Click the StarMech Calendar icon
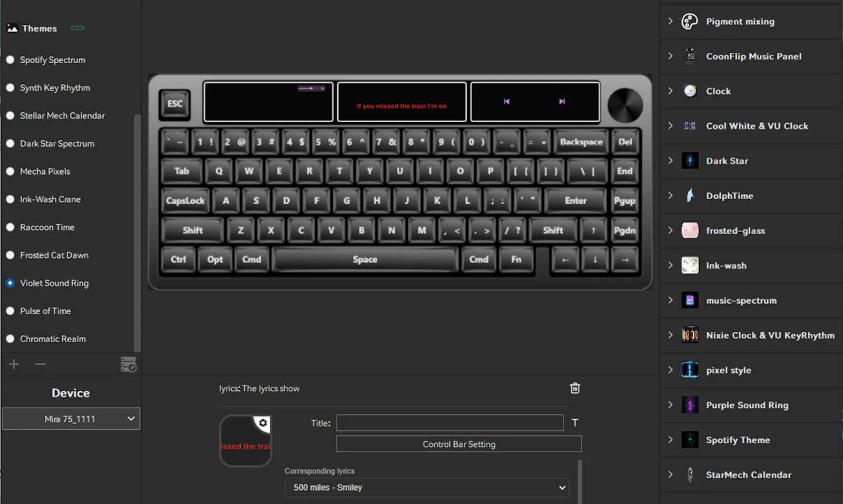843x504 pixels. click(690, 475)
